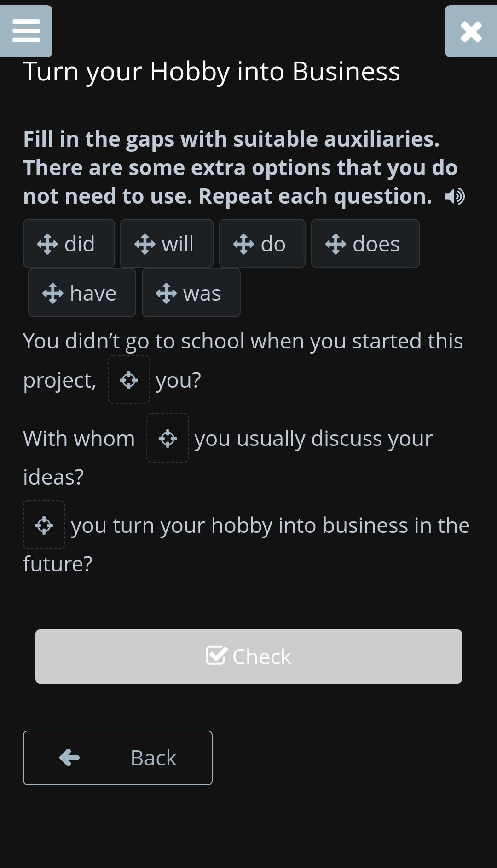Play the audio speaker icon
The height and width of the screenshot is (868, 497).
pyautogui.click(x=455, y=197)
